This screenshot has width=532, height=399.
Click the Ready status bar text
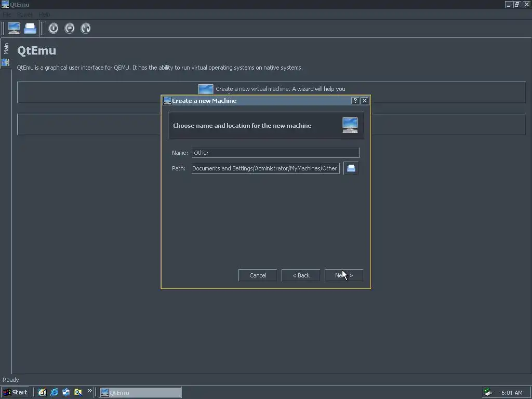point(11,380)
